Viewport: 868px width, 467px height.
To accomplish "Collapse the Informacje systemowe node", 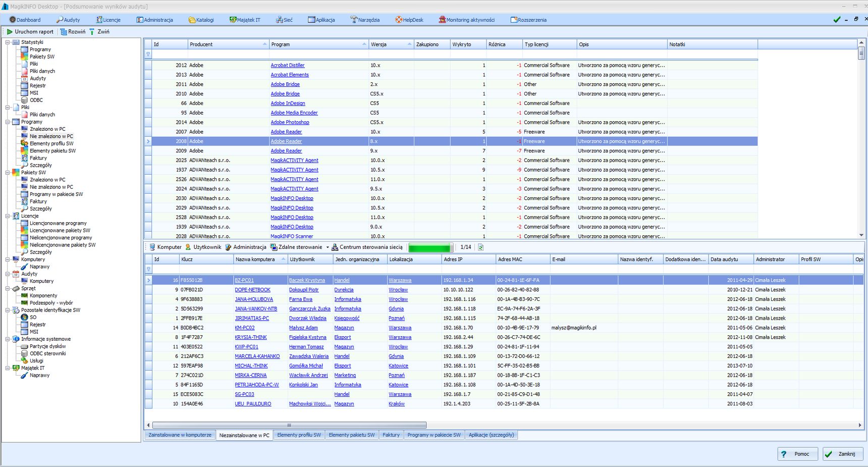I will tap(8, 339).
